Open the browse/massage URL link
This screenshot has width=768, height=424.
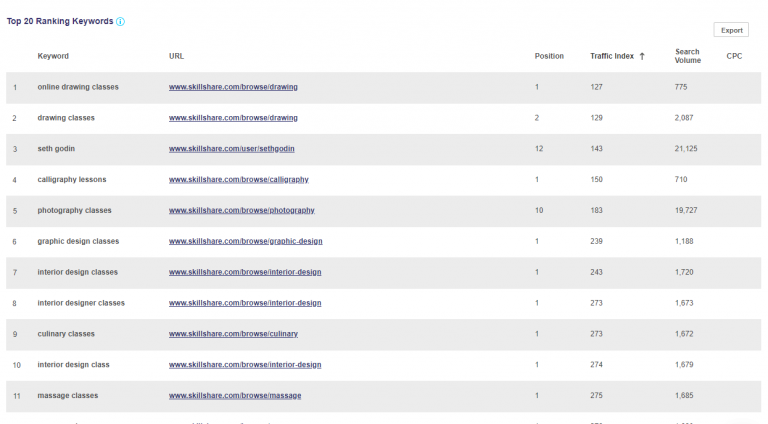pos(235,396)
